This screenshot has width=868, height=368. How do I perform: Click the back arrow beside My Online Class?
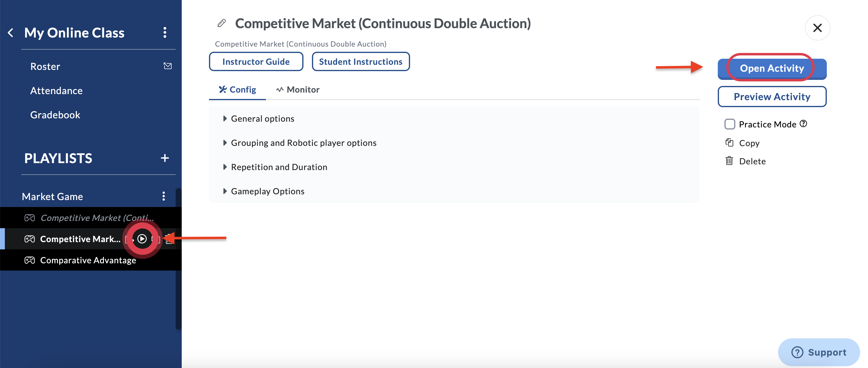[x=11, y=33]
